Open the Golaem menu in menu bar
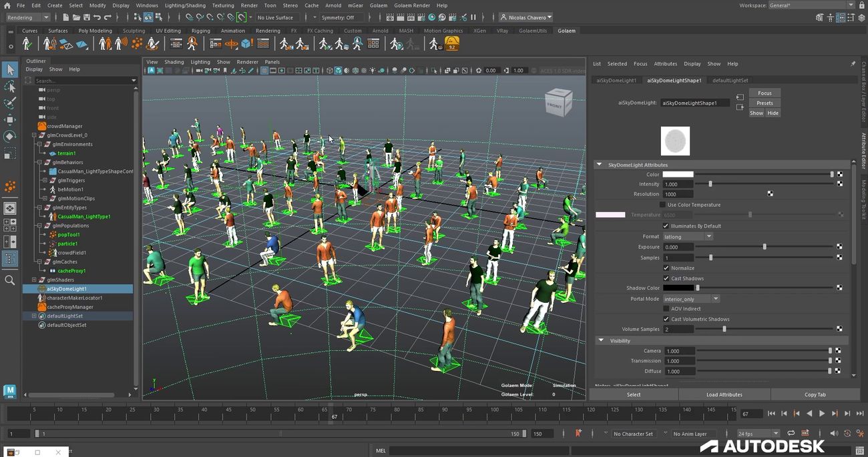Viewport: 868px width, 457px height. tap(379, 5)
